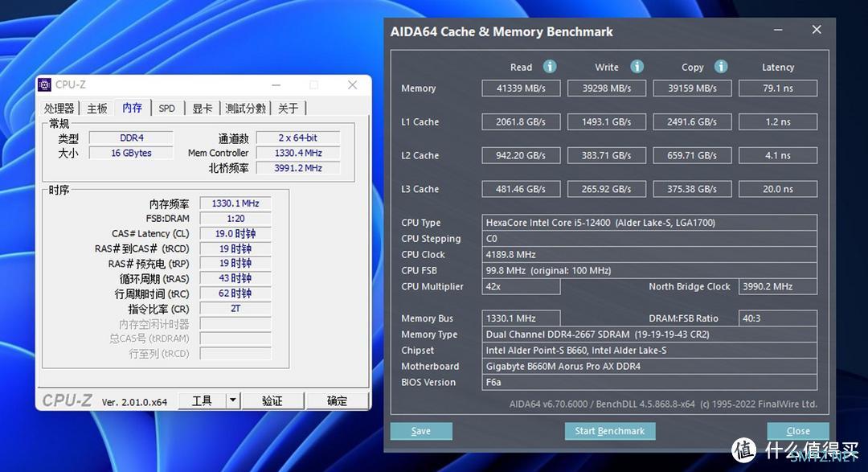
Task: Click the Memory Type field Dual Channel DDR4-2667
Action: tap(649, 335)
